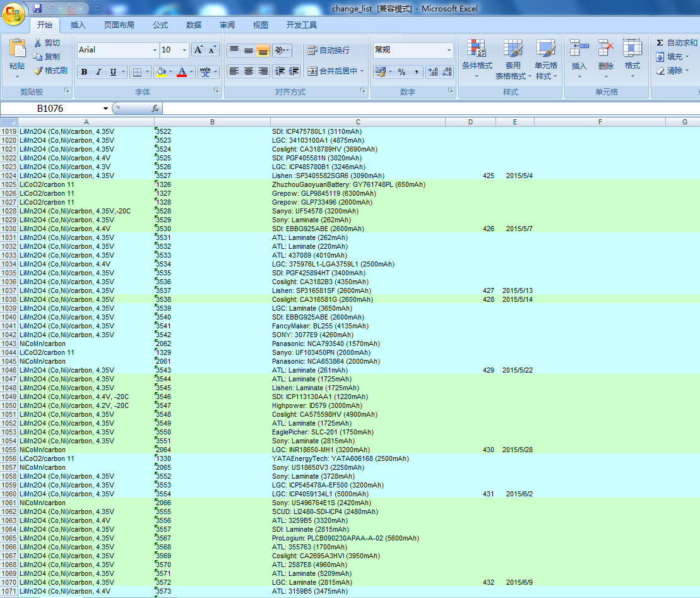Open the 公式 tab

pos(160,25)
